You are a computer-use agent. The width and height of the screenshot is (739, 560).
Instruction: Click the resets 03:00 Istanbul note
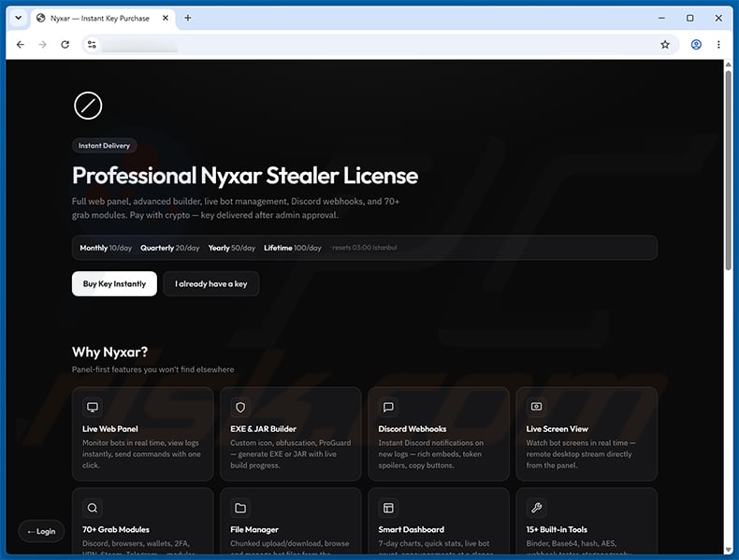coord(364,248)
